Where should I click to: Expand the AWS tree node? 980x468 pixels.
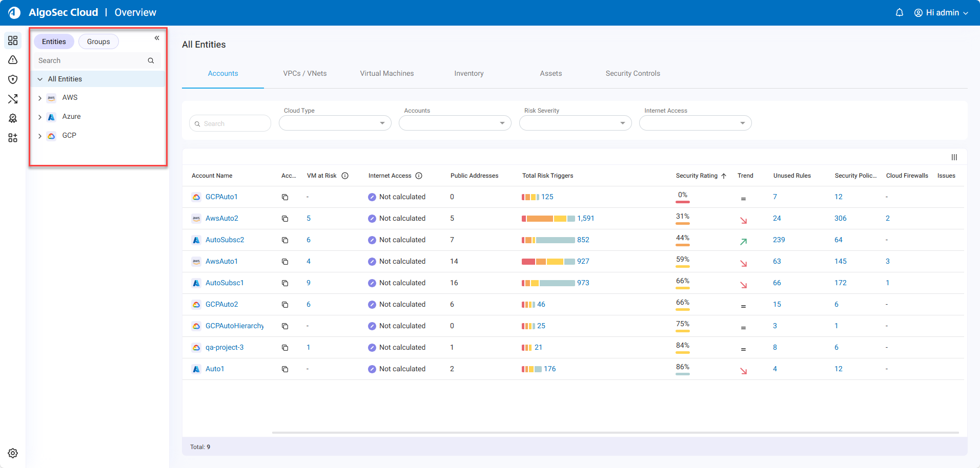(x=40, y=98)
